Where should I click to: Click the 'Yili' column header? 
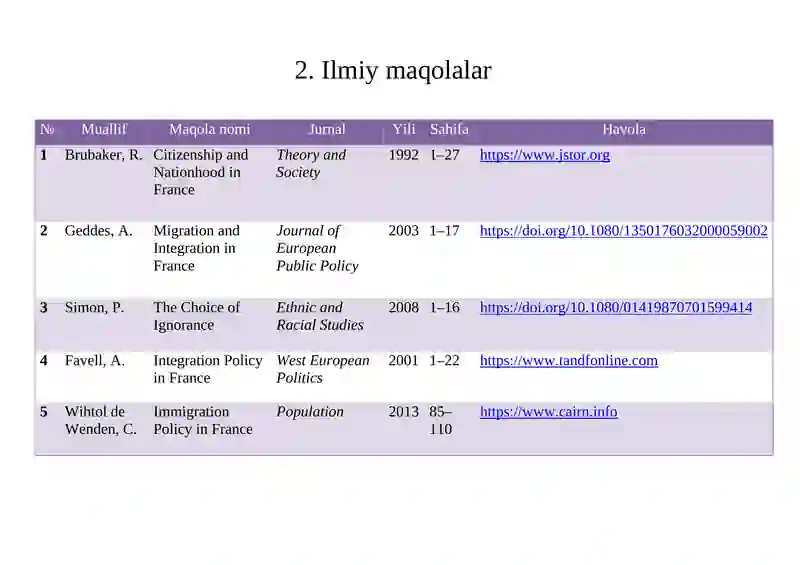click(x=404, y=130)
